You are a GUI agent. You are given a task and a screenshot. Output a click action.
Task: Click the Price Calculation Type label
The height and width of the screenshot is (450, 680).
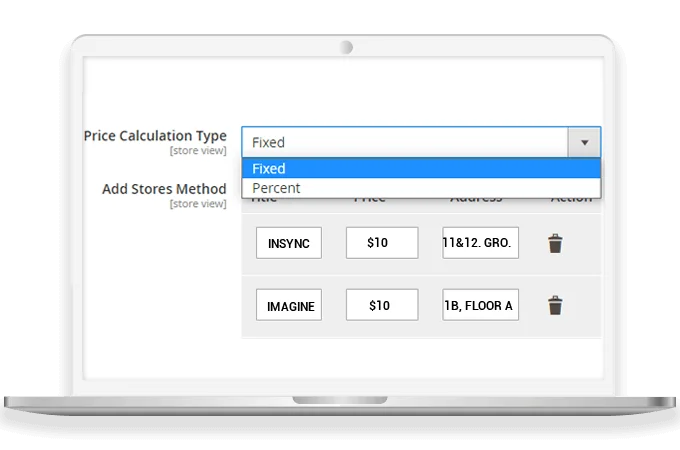(x=155, y=136)
